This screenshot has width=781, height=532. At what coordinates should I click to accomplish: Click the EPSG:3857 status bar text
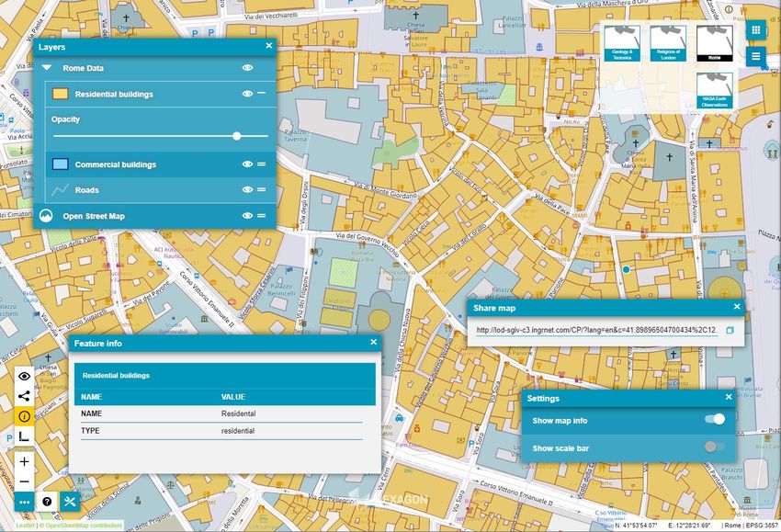[x=761, y=526]
